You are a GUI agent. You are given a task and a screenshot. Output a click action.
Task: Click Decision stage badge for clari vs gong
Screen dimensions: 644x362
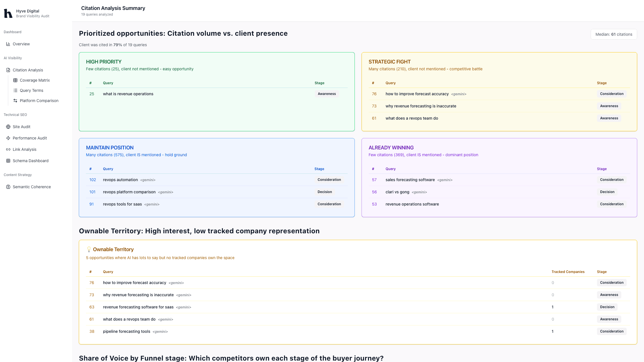coord(607,192)
